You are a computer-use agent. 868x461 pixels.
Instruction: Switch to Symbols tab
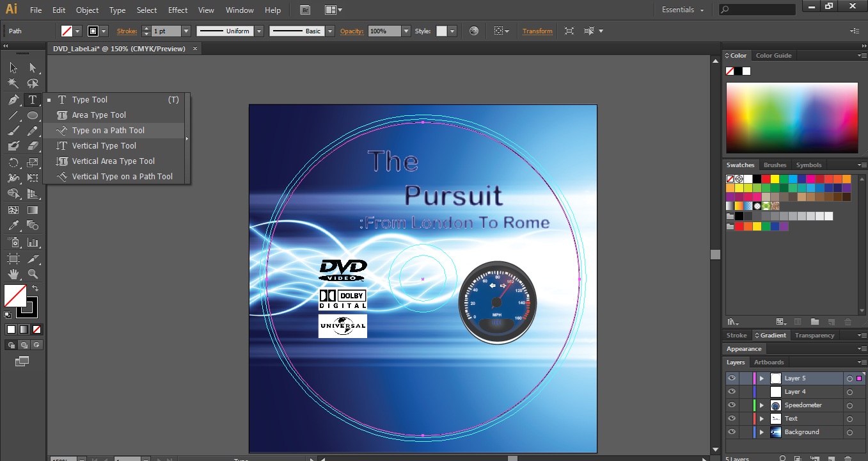809,165
